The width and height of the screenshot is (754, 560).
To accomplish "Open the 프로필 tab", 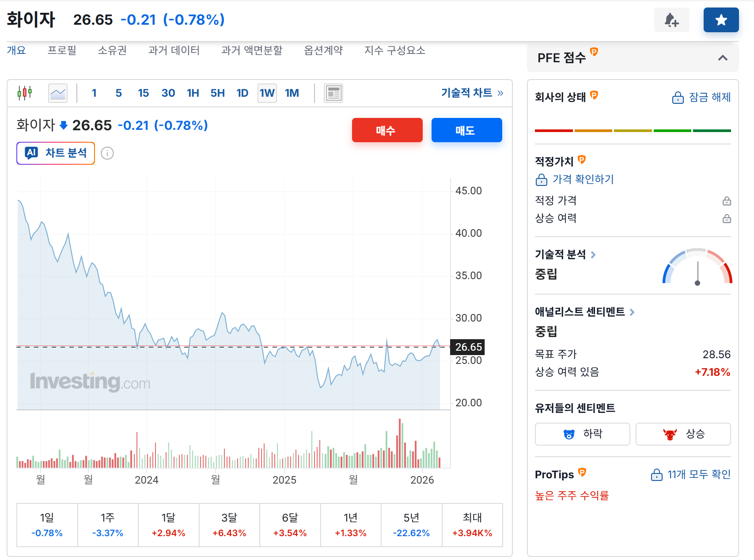I will coord(62,50).
